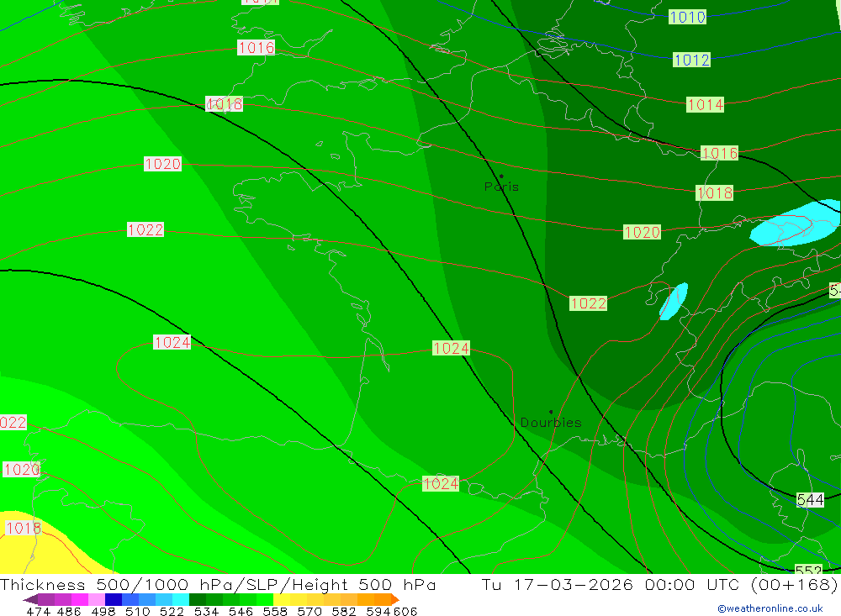
Task: Click the legend value 474
Action: tap(38, 612)
